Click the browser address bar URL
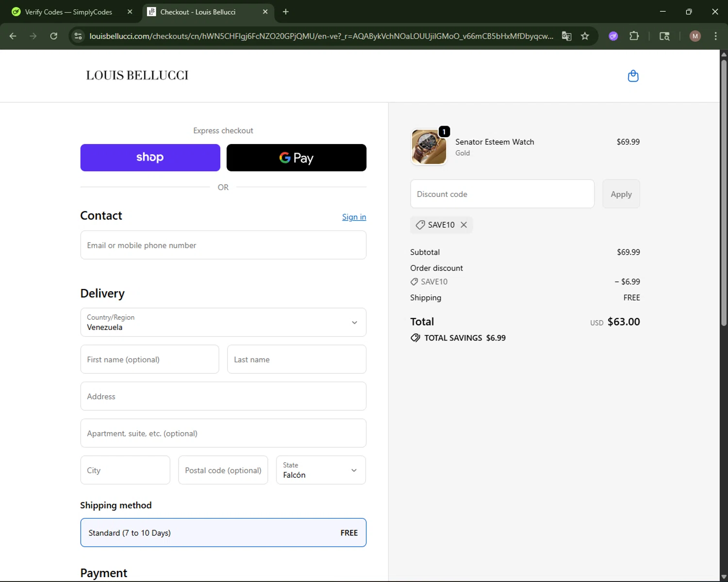Screen dimensions: 728x582 click(321, 36)
